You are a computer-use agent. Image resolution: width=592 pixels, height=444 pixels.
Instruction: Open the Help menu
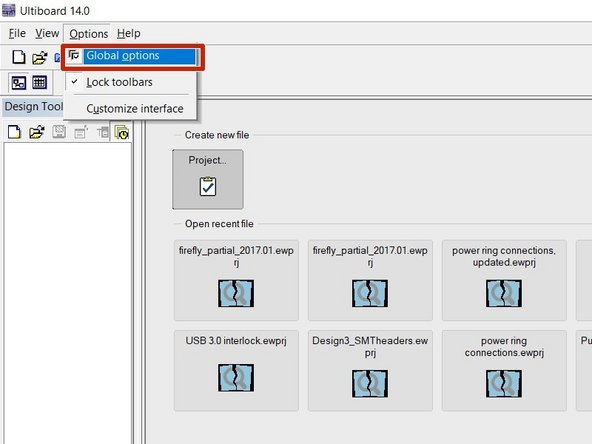pyautogui.click(x=129, y=34)
